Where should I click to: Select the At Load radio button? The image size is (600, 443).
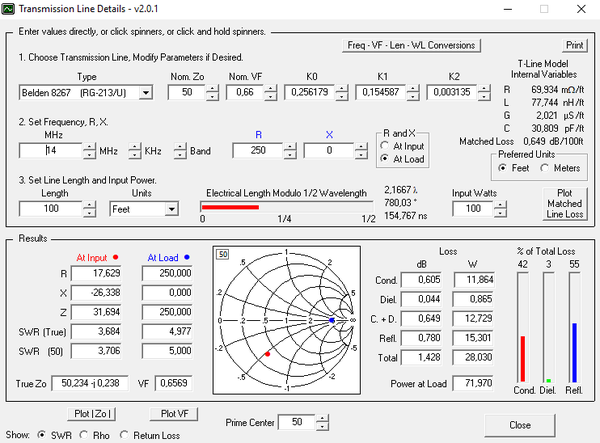pos(386,158)
